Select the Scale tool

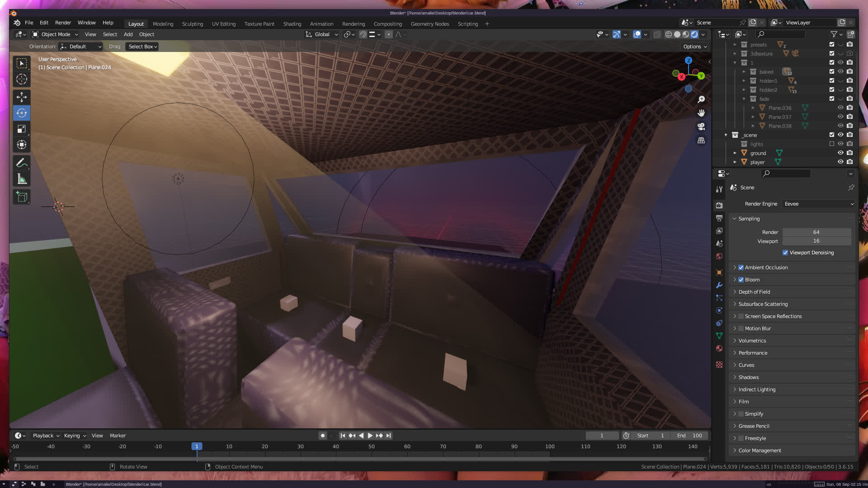(x=21, y=129)
